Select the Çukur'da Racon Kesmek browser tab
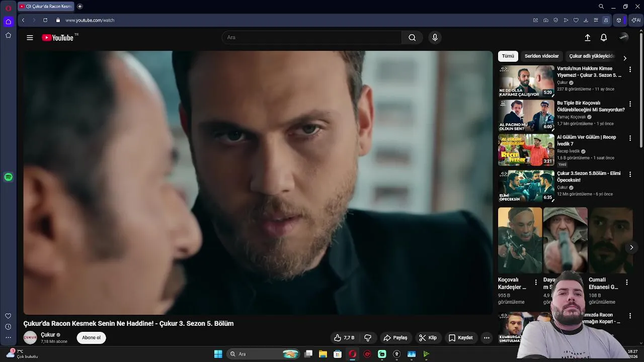This screenshot has height=362, width=644. point(46,7)
